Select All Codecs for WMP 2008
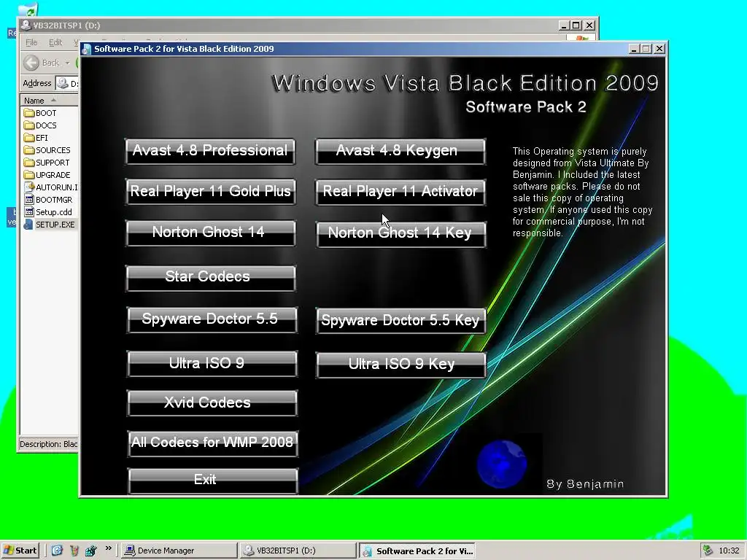Image resolution: width=747 pixels, height=560 pixels. tap(212, 444)
